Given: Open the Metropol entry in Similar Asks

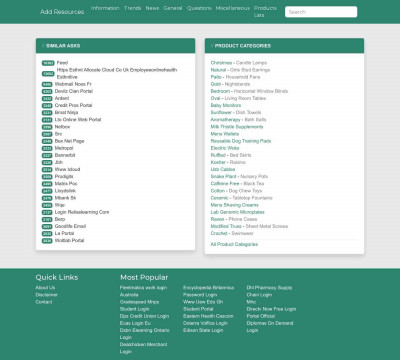Looking at the screenshot, I should pyautogui.click(x=64, y=148).
